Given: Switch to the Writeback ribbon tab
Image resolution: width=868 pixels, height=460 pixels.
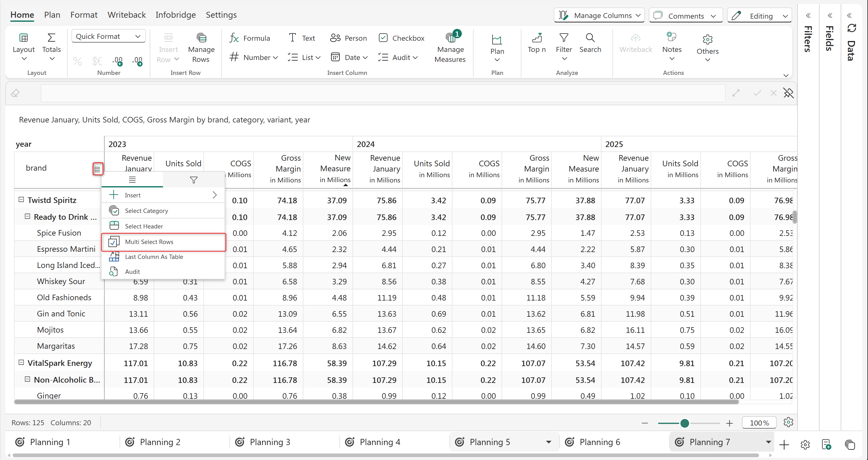Looking at the screenshot, I should click(x=126, y=15).
